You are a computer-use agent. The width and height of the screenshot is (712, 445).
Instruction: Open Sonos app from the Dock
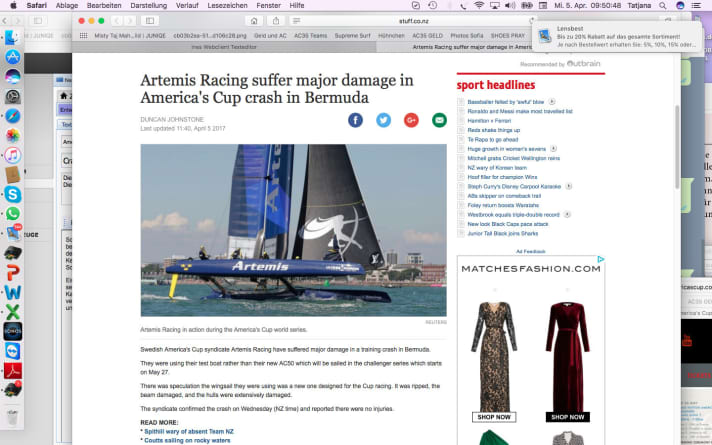pyautogui.click(x=13, y=331)
